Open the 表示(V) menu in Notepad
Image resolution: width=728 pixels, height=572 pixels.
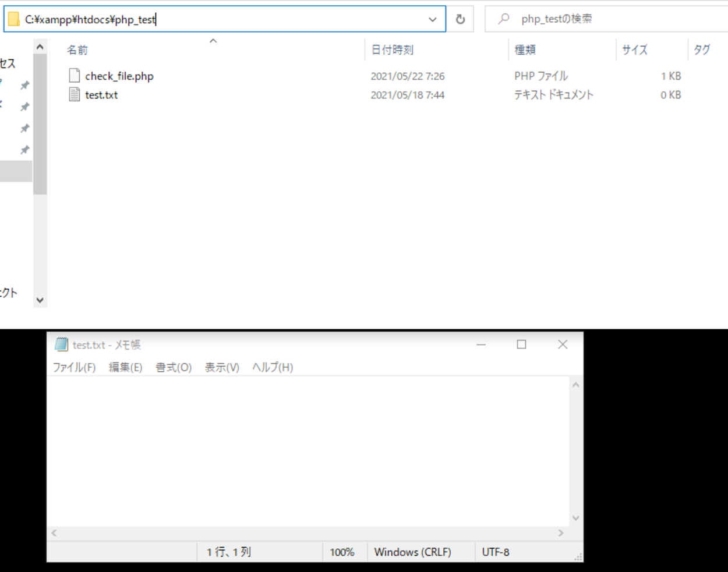(x=222, y=367)
